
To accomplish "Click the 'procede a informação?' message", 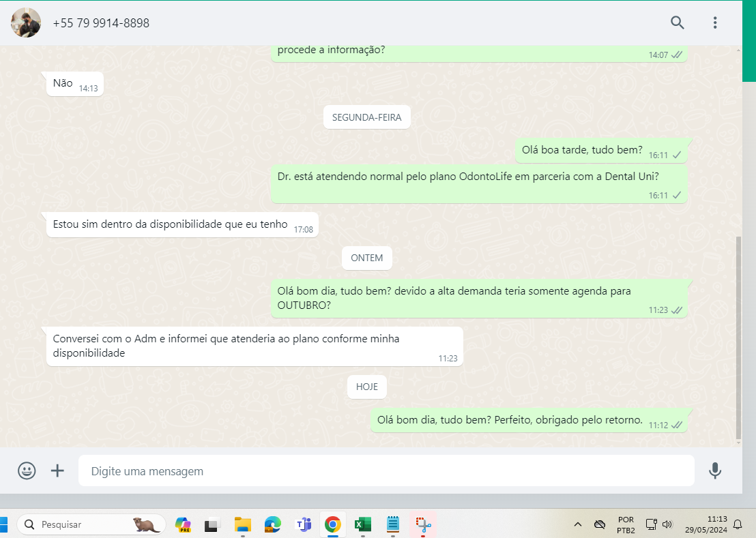I will (479, 53).
